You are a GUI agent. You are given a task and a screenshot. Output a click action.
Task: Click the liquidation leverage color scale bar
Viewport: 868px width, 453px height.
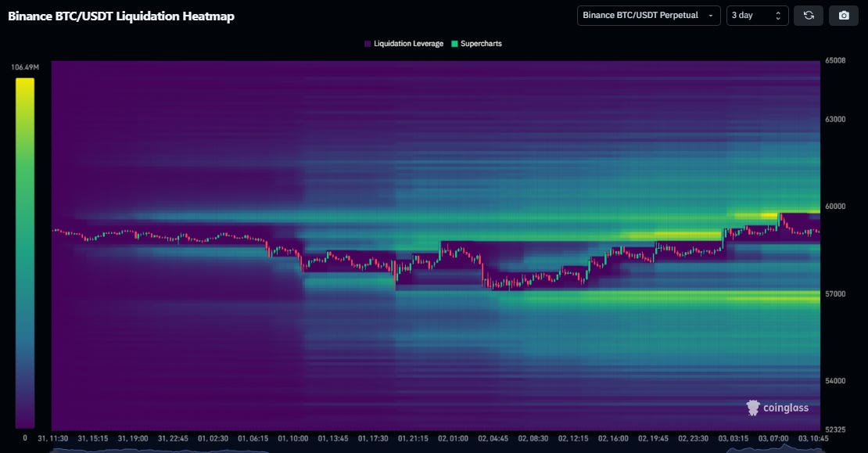25,253
